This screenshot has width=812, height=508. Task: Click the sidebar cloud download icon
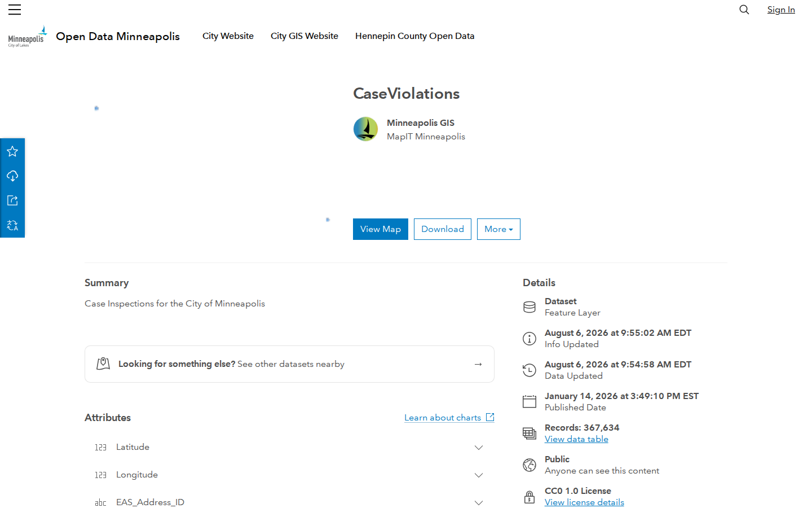[x=12, y=176]
